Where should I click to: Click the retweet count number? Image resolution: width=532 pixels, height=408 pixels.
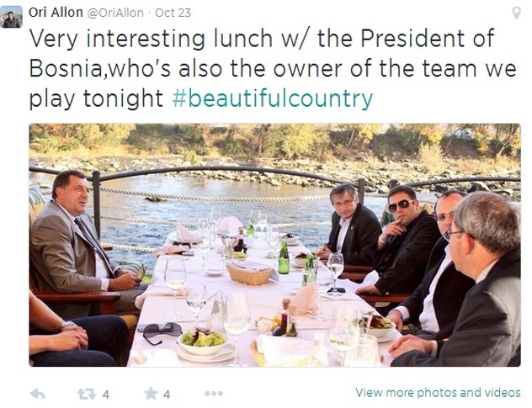106,394
